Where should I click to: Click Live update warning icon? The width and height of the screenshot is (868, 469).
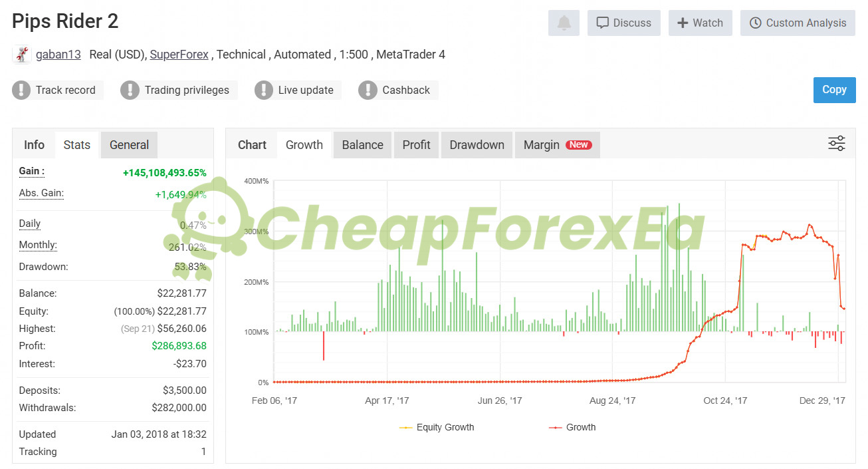pos(264,90)
